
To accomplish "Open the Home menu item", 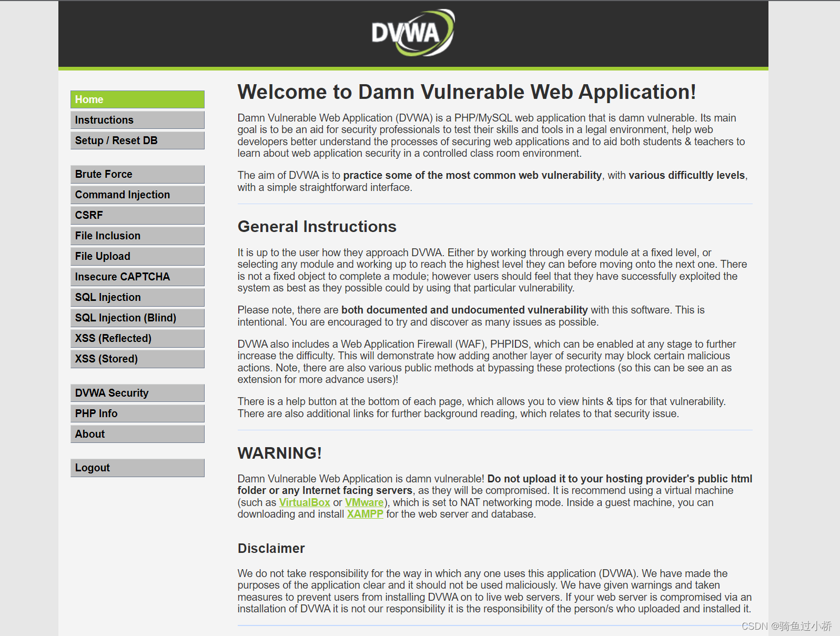I will click(x=137, y=99).
